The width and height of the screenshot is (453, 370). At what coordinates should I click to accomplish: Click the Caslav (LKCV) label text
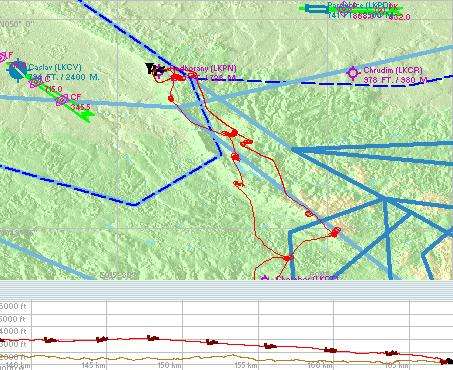click(x=55, y=67)
